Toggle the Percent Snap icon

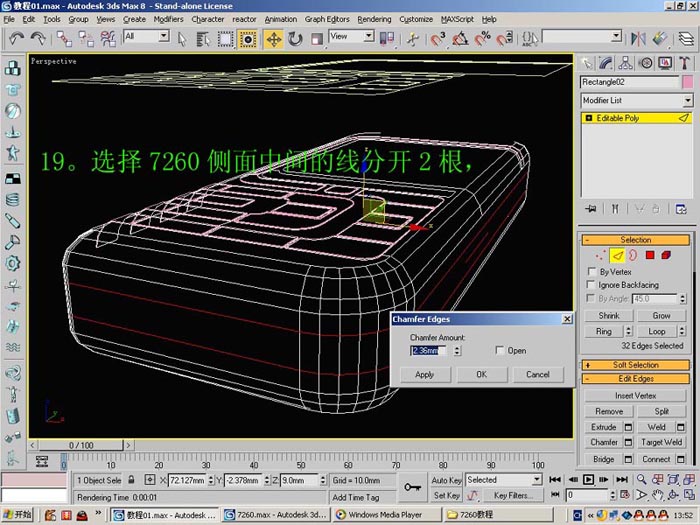coord(482,39)
